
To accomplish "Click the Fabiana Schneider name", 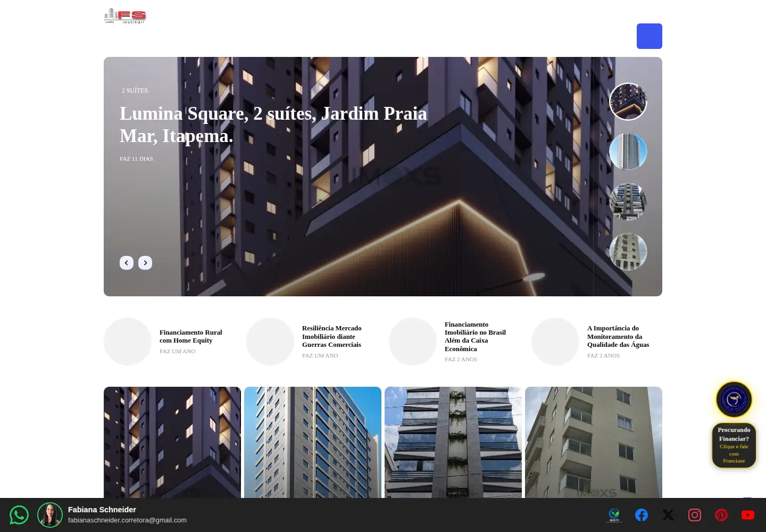I will pos(102,510).
